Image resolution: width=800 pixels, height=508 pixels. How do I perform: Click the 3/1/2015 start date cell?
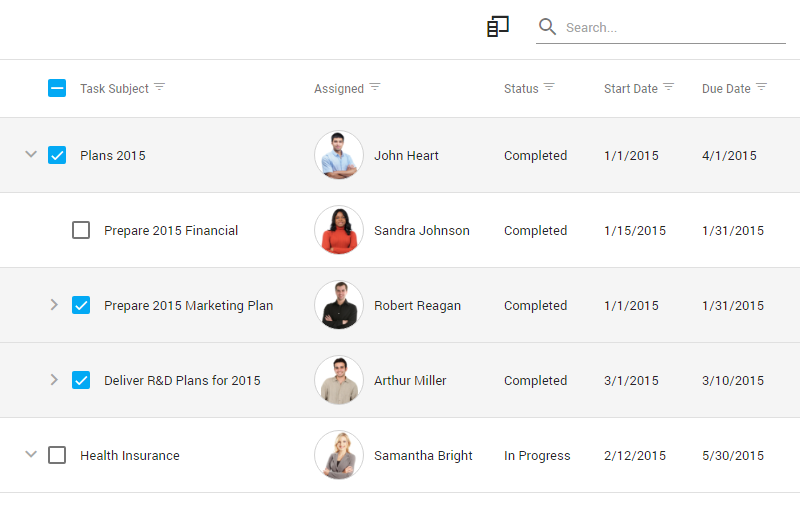[631, 380]
